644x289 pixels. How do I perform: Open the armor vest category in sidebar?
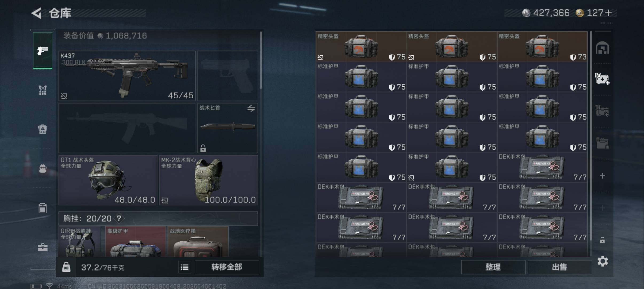click(43, 90)
